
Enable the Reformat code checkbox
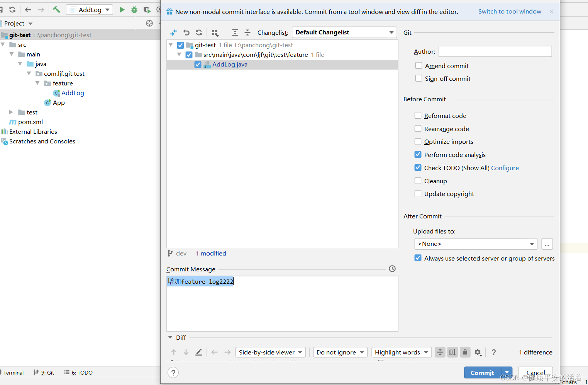418,115
